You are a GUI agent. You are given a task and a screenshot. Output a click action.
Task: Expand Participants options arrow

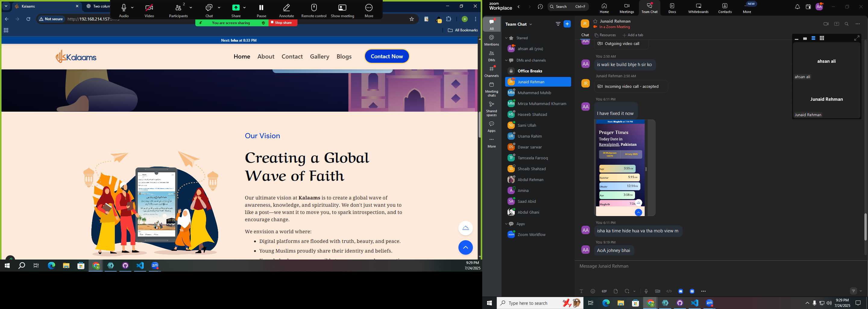pos(191,8)
